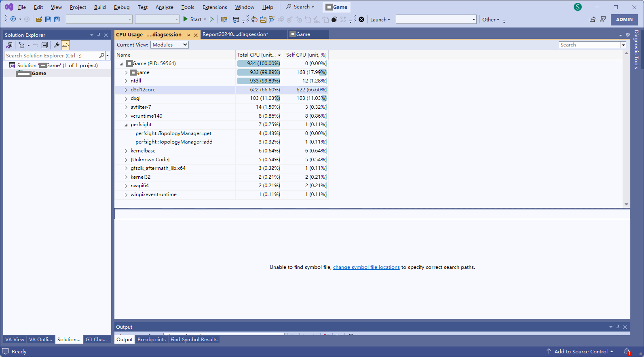Screen dimensions: 644x357
Task: Expand the ntdll module row
Action: tap(126, 81)
